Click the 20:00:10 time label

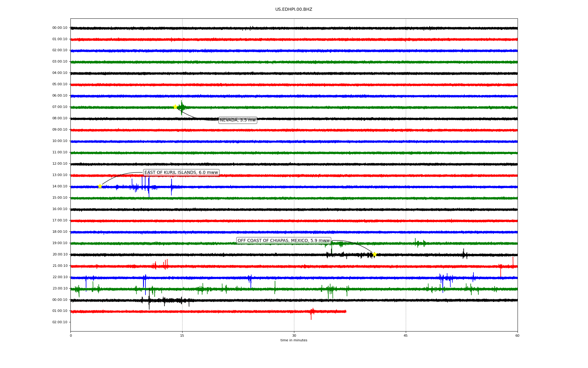click(60, 255)
